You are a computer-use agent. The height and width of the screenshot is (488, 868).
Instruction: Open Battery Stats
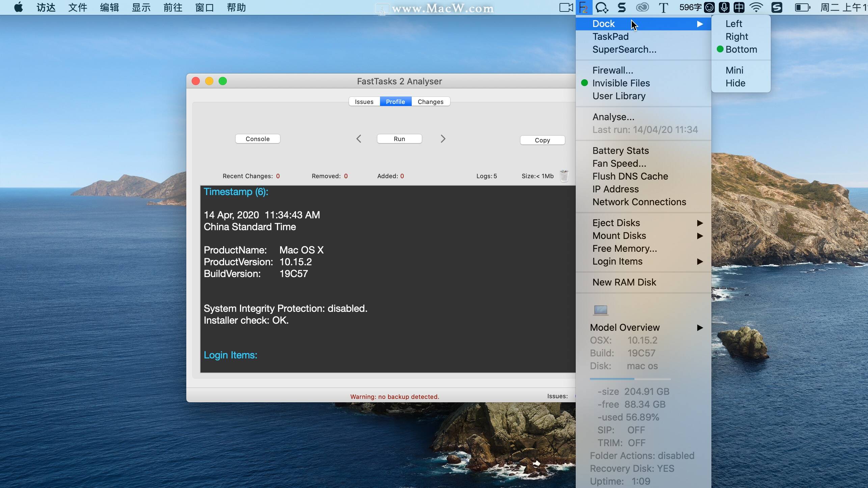click(643, 151)
